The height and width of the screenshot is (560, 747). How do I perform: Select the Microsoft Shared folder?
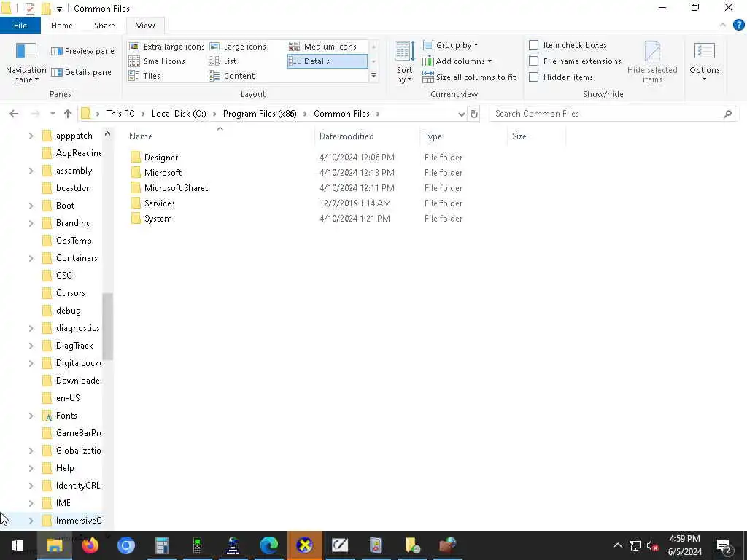coord(177,188)
